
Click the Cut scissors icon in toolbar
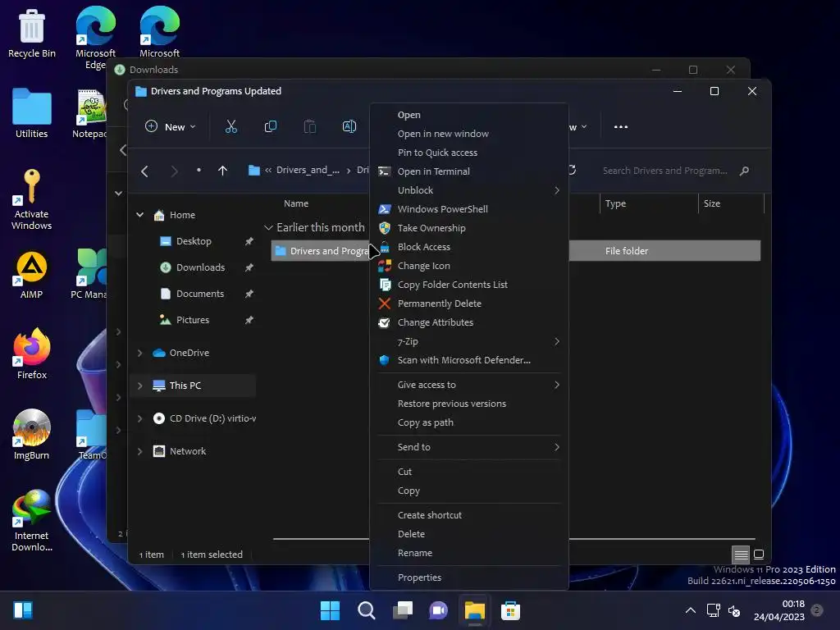coord(231,126)
